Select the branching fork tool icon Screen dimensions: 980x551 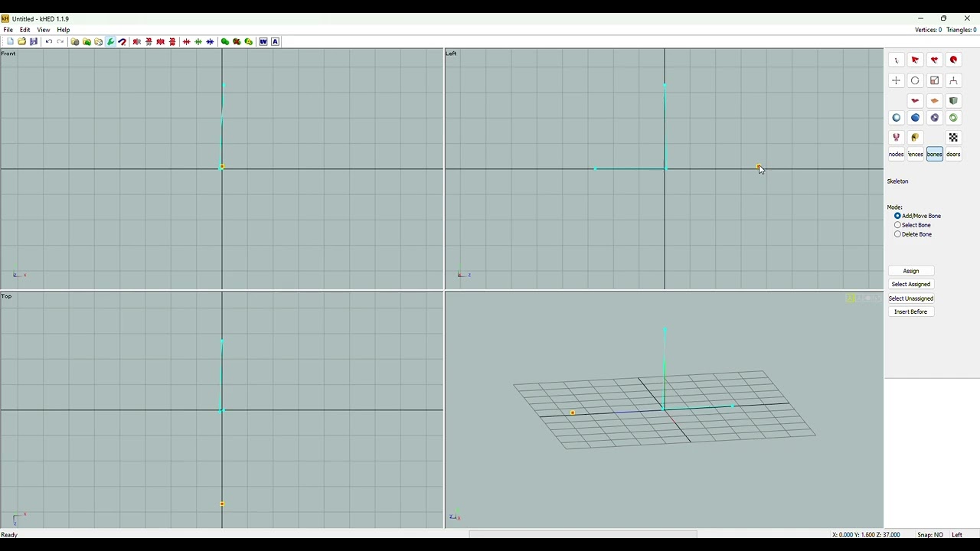(953, 80)
